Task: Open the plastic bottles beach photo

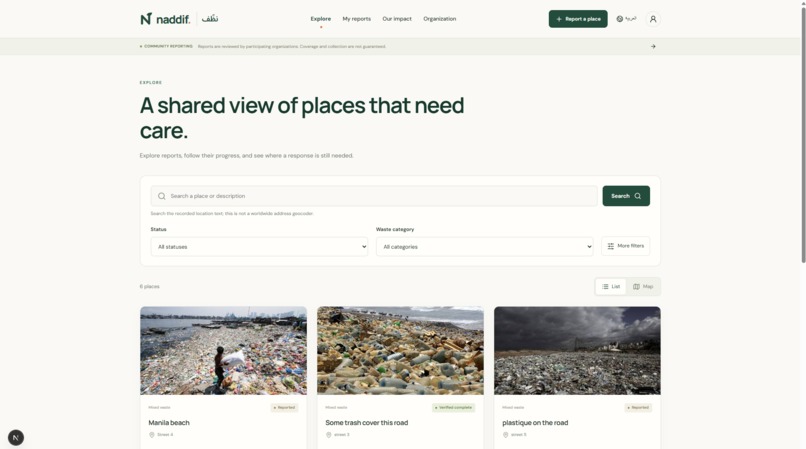Action: coord(400,351)
